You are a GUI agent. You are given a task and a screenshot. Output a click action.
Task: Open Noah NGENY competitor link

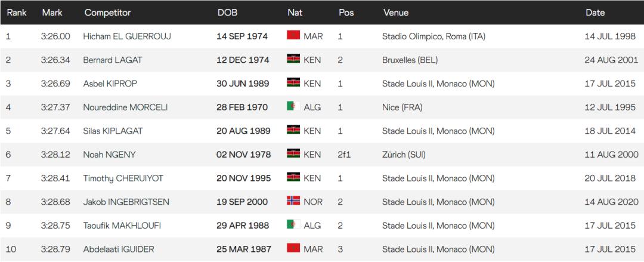click(x=109, y=155)
